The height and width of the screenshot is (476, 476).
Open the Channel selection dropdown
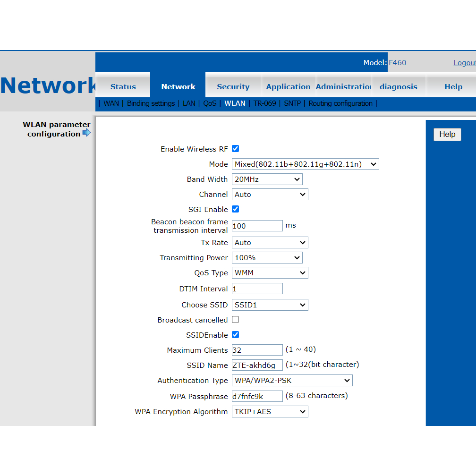pos(270,195)
